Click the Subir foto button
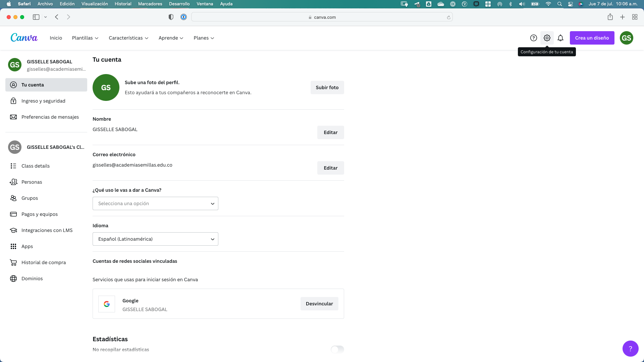The height and width of the screenshot is (362, 644). coord(327,87)
